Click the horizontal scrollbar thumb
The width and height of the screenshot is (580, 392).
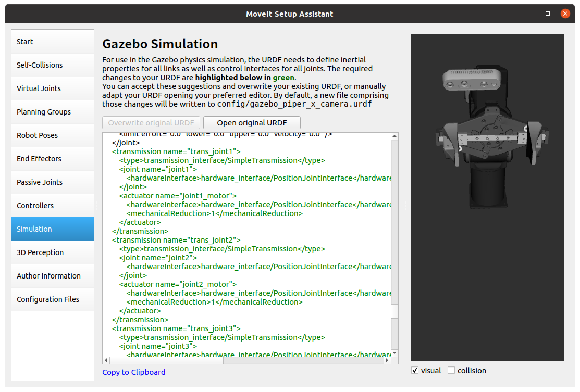click(167, 360)
